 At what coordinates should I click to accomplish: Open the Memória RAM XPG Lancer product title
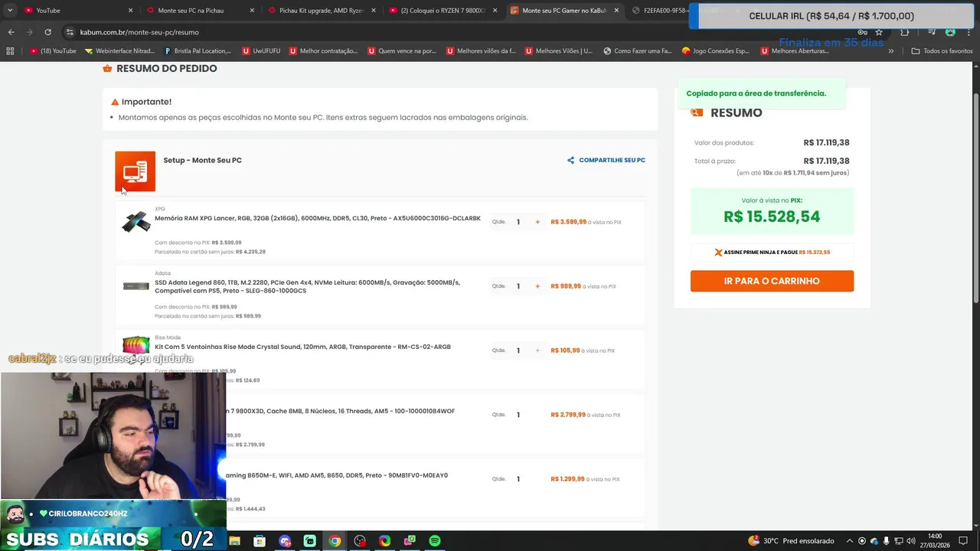318,218
